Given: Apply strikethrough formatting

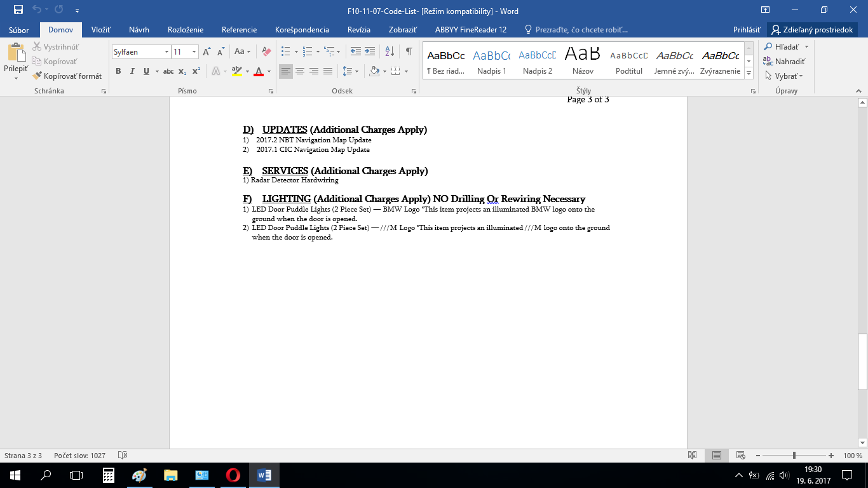Looking at the screenshot, I should point(168,71).
